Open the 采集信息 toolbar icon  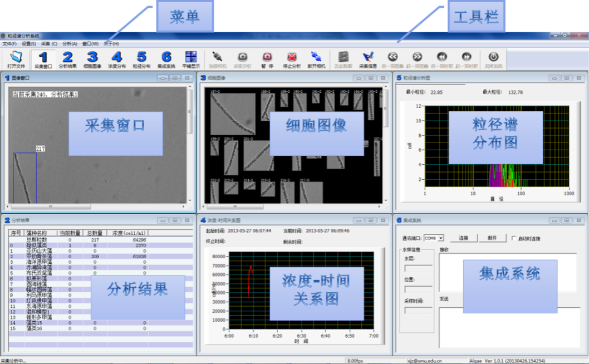(x=367, y=58)
